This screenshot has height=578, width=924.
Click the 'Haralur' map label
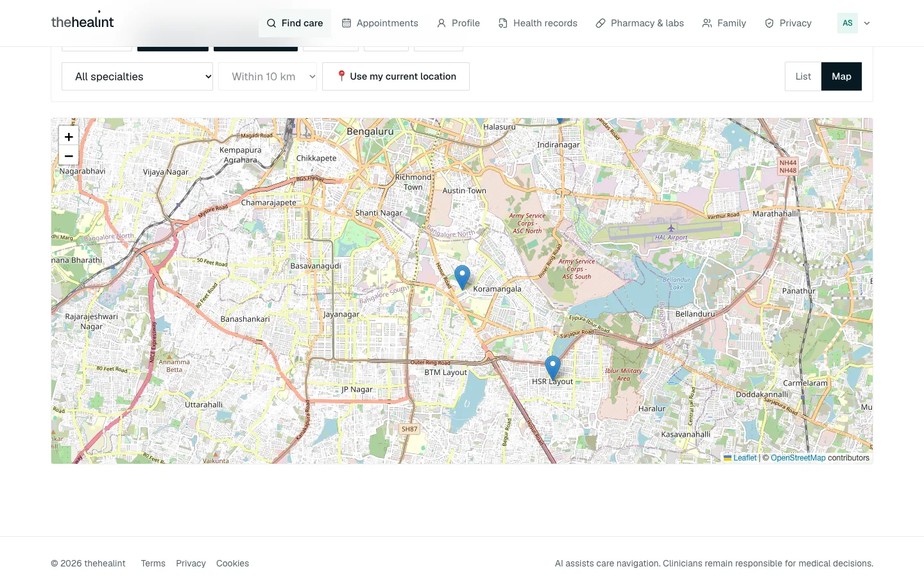tap(652, 408)
